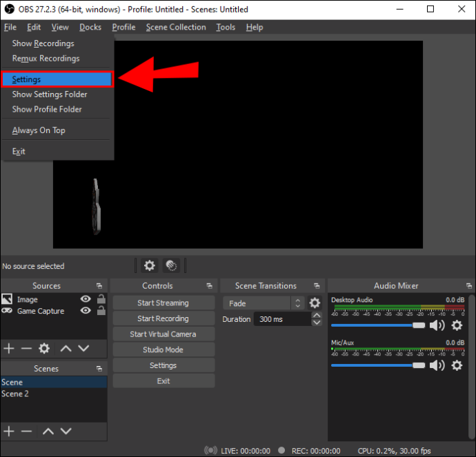The image size is (476, 457).
Task: Remove selected source with minus icon
Action: tap(26, 348)
